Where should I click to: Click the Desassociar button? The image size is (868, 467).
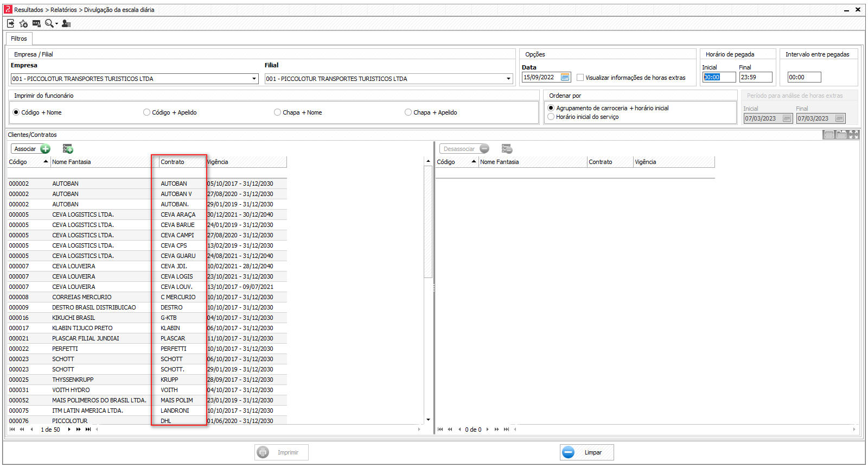pos(464,149)
